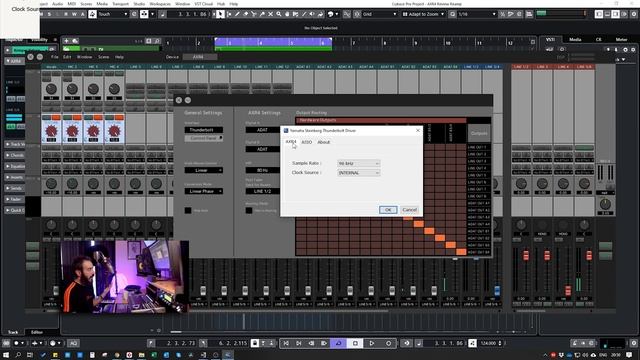
Task: Click the Record button in the transport bar
Action: pyautogui.click(x=389, y=343)
